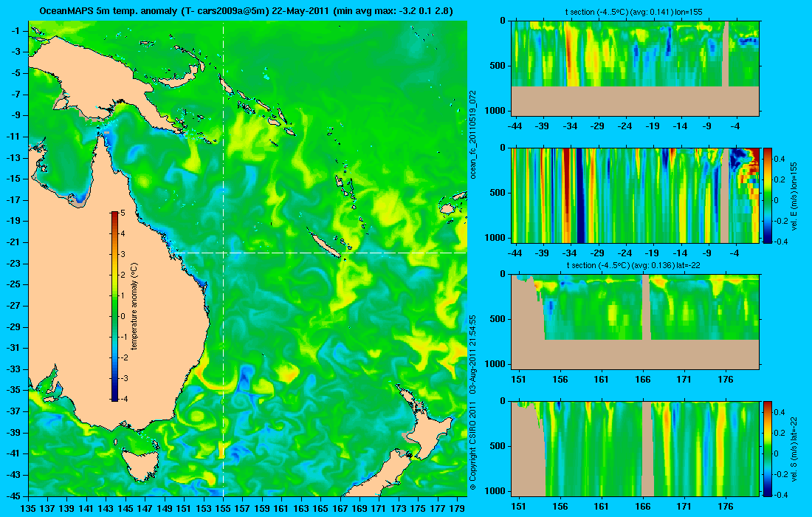Image resolution: width=812 pixels, height=517 pixels.
Task: Click the 0.4 label on the vel. E color bar
Action: coord(780,159)
